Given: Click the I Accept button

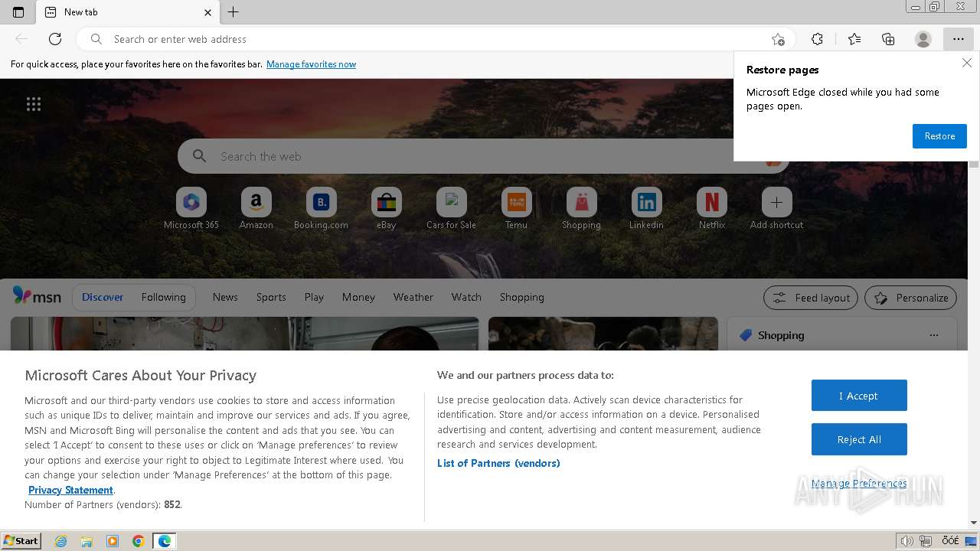Looking at the screenshot, I should [859, 396].
